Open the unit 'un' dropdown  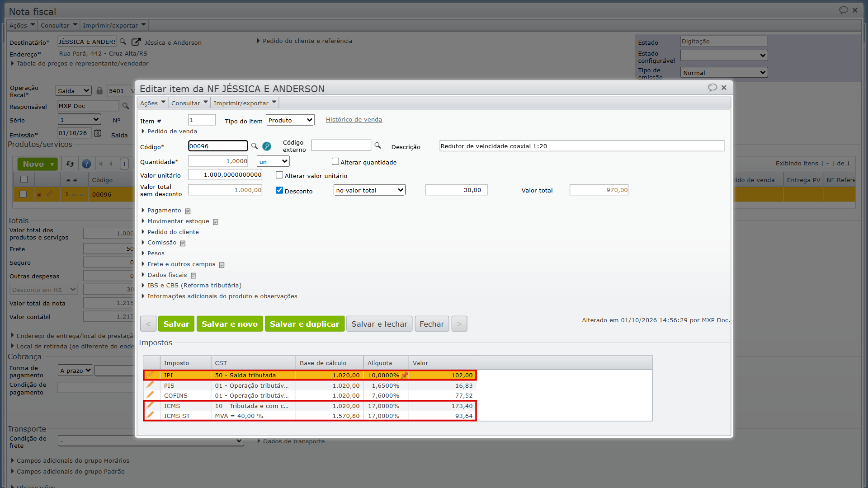[273, 161]
